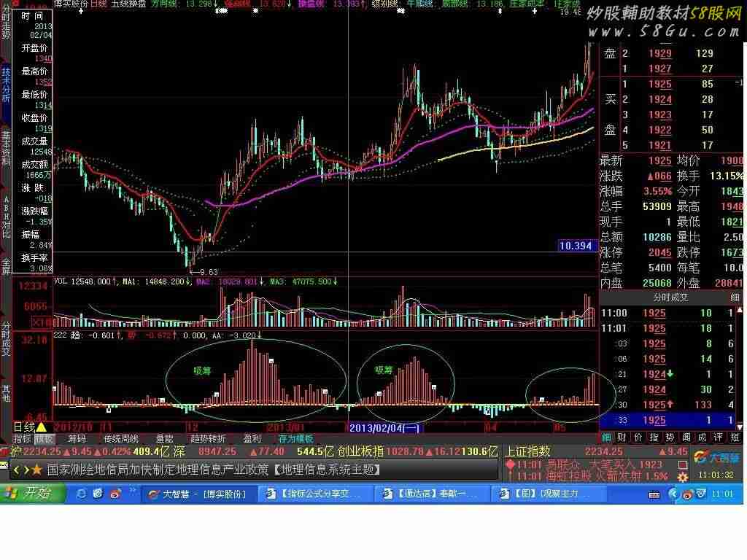Launch Internet Explorer from quick launch
This screenshot has height=560, width=747.
[x=82, y=494]
